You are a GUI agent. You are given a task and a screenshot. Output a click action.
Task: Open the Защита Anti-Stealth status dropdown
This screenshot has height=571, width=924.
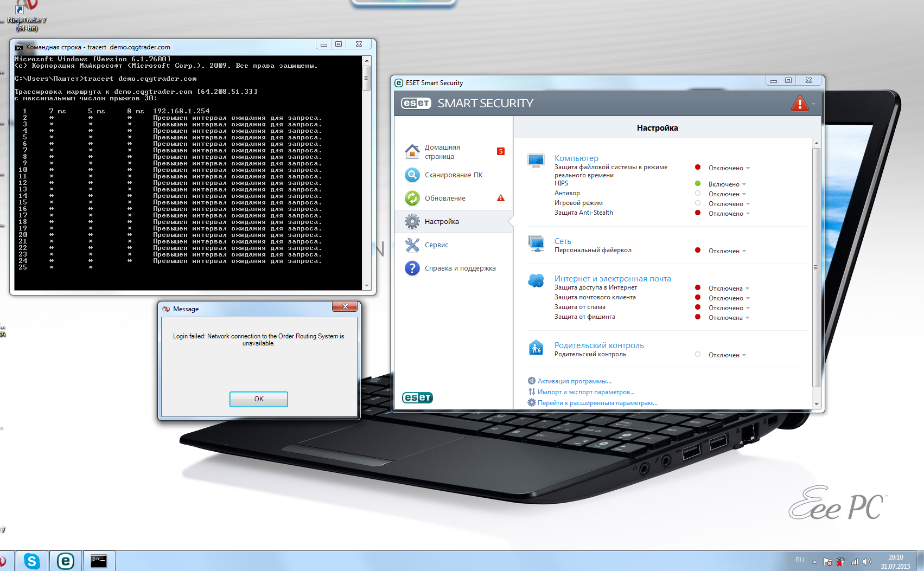[729, 214]
